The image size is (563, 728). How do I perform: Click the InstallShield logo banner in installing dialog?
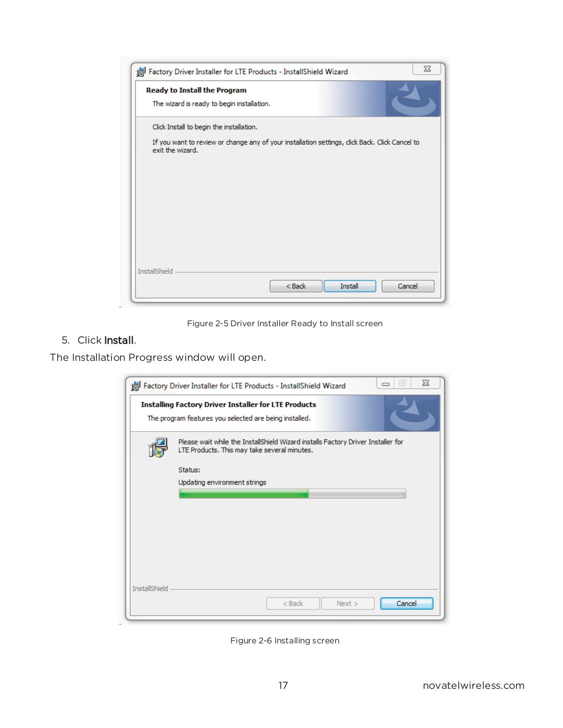[411, 413]
